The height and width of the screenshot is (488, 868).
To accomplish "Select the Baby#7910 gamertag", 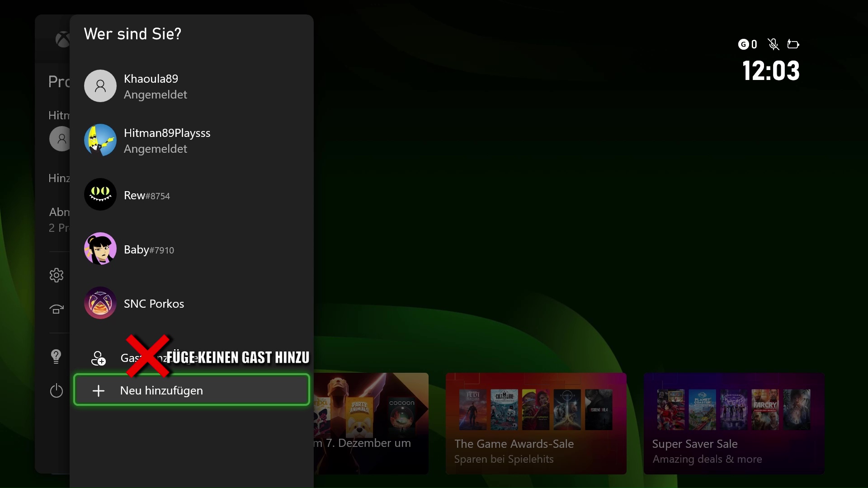I will (x=149, y=249).
